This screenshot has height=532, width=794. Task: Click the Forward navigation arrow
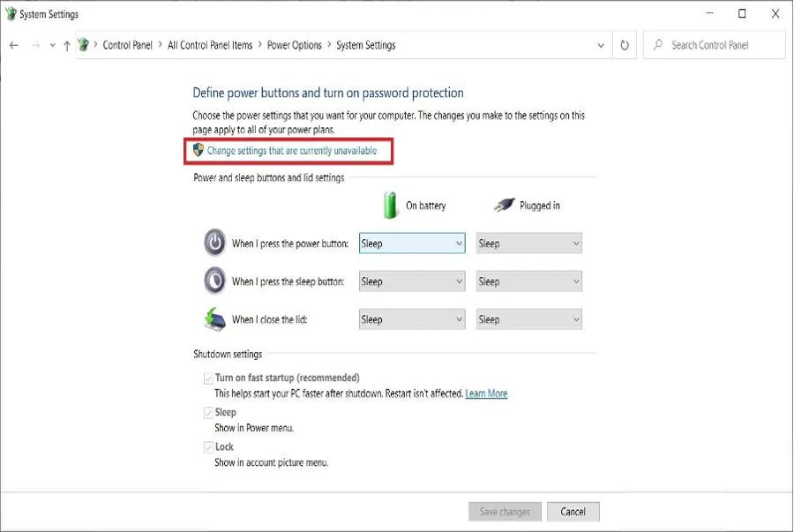[x=35, y=45]
